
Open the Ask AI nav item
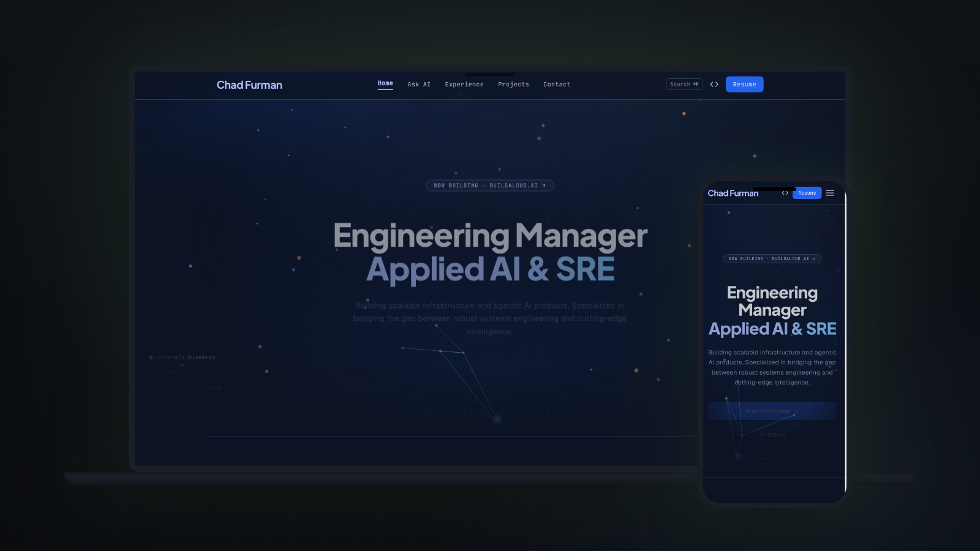coord(419,84)
